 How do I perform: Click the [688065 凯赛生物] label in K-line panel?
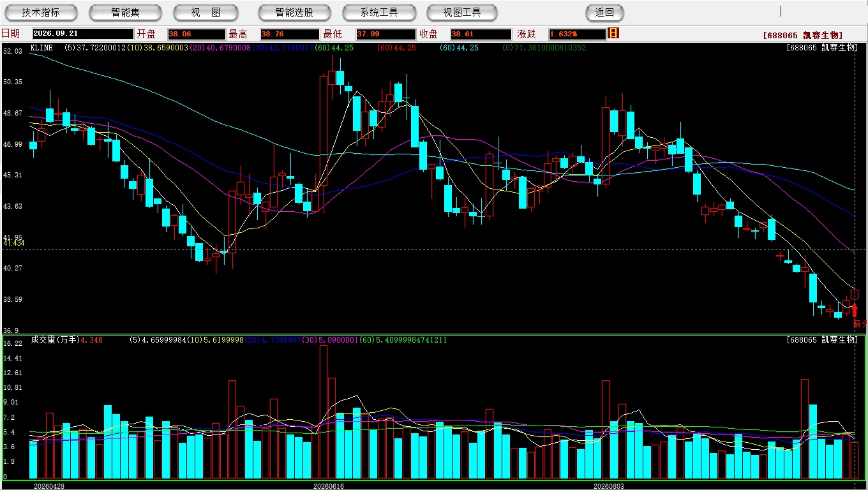(822, 47)
